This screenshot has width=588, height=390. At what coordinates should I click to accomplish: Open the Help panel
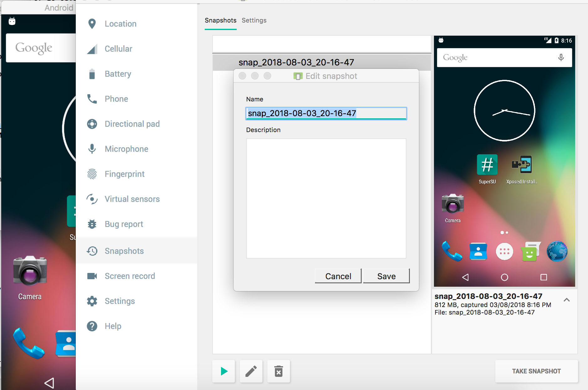(113, 326)
